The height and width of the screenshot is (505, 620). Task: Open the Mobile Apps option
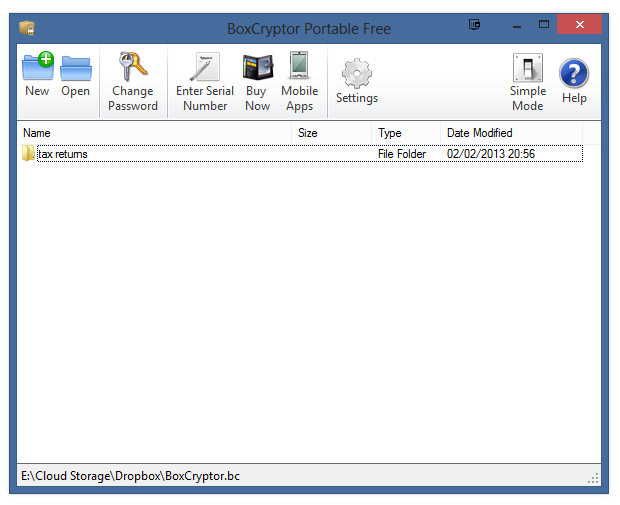[299, 68]
